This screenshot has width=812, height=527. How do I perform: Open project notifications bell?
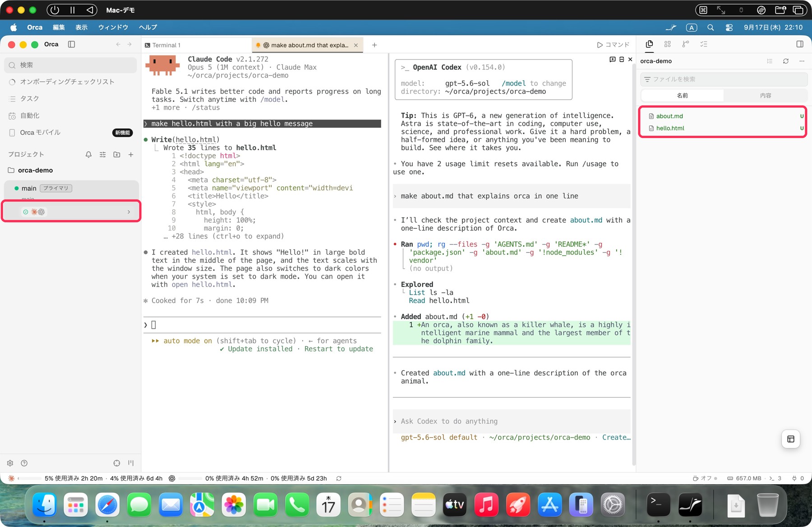point(88,155)
